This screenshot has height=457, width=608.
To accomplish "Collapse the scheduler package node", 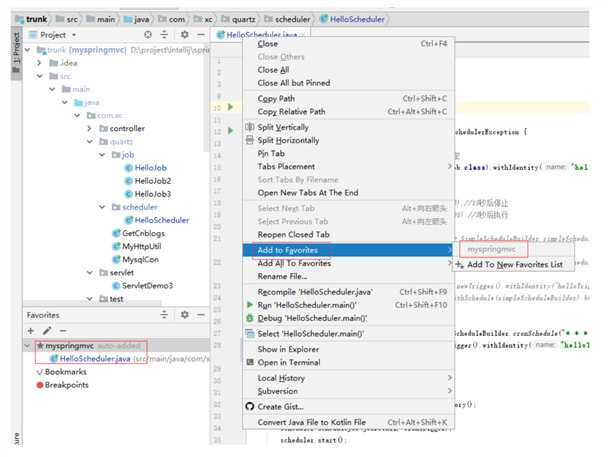I will [x=102, y=207].
